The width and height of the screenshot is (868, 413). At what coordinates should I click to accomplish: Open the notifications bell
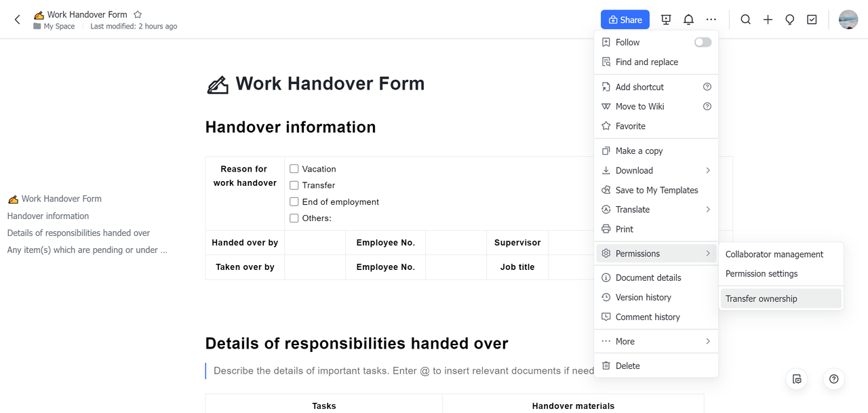point(688,20)
